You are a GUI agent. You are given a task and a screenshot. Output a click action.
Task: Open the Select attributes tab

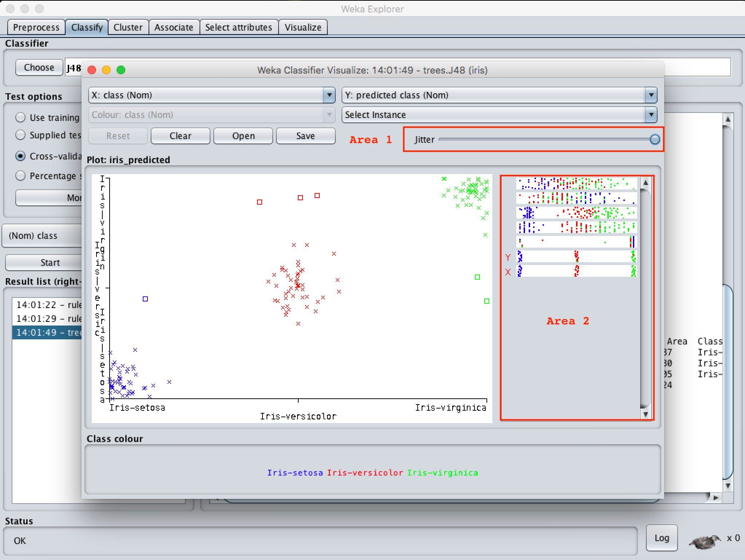(x=239, y=27)
